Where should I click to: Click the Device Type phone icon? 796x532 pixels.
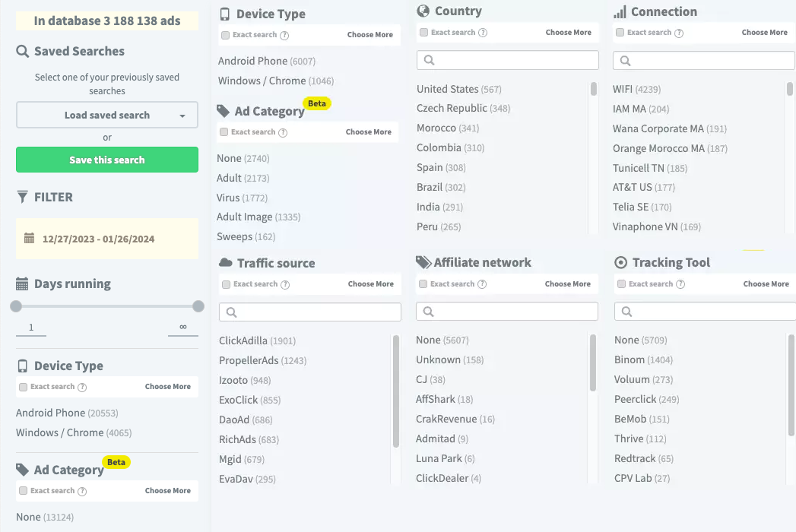(224, 13)
